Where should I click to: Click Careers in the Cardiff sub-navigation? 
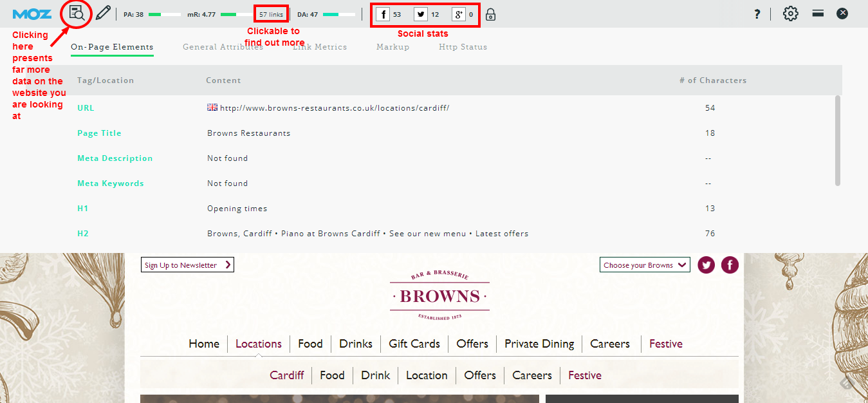(532, 375)
